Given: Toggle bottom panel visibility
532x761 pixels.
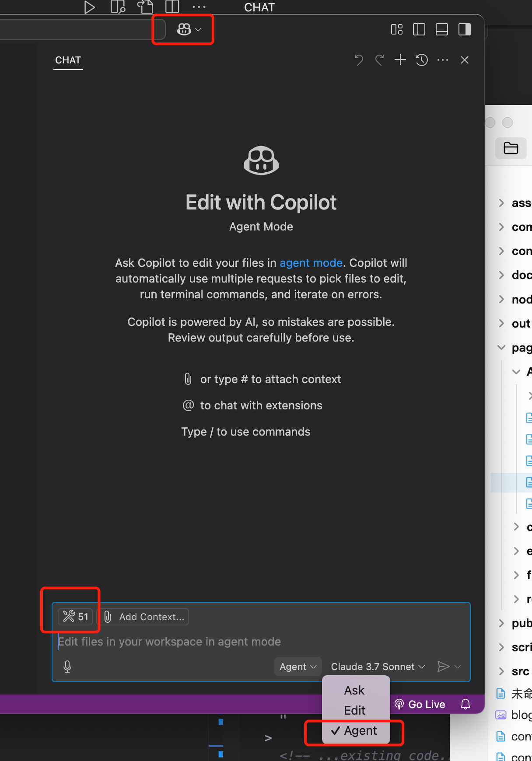Looking at the screenshot, I should tap(442, 29).
